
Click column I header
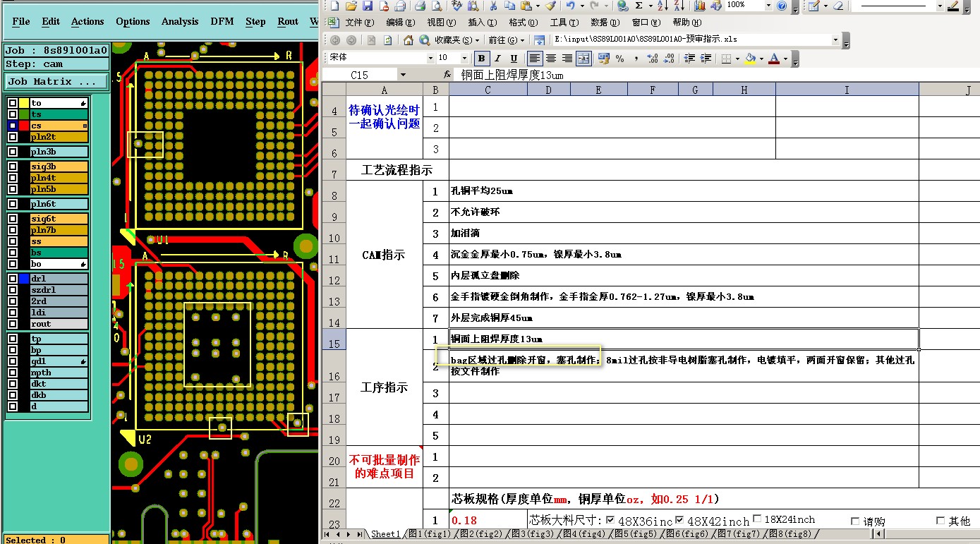(x=847, y=90)
